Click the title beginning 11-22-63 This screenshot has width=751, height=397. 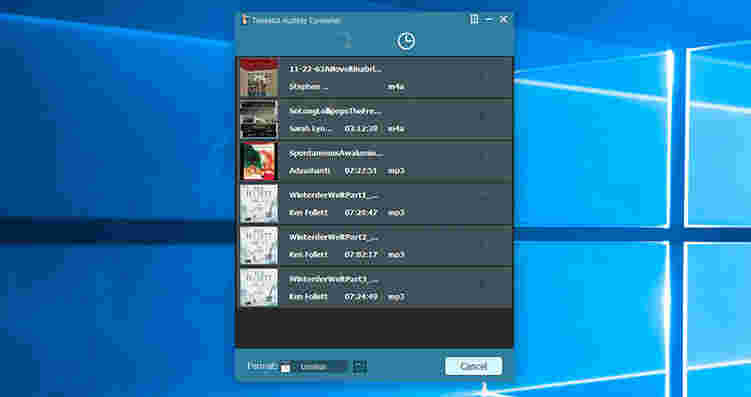[x=335, y=69]
